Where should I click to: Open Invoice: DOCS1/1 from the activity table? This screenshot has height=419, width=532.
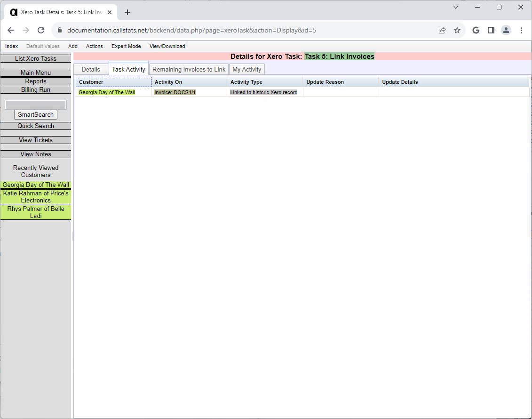click(175, 92)
